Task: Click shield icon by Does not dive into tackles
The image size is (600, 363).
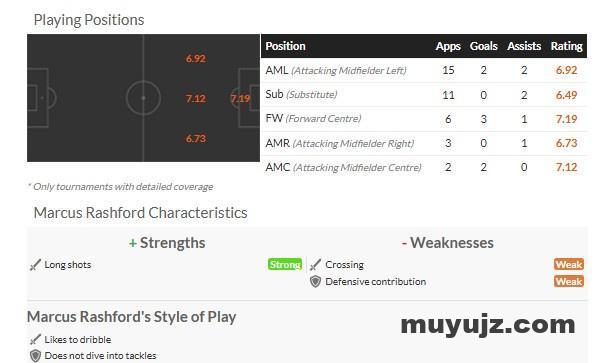Action: click(35, 356)
